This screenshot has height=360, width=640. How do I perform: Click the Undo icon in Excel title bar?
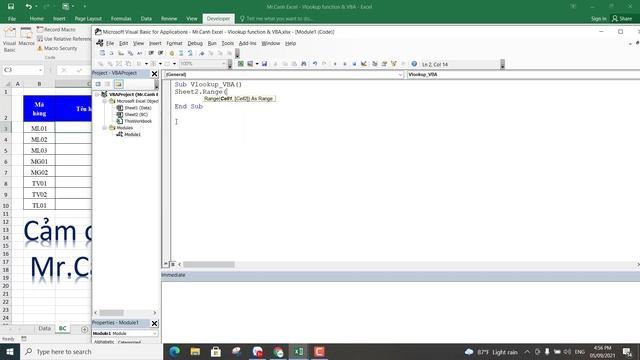tap(28, 7)
